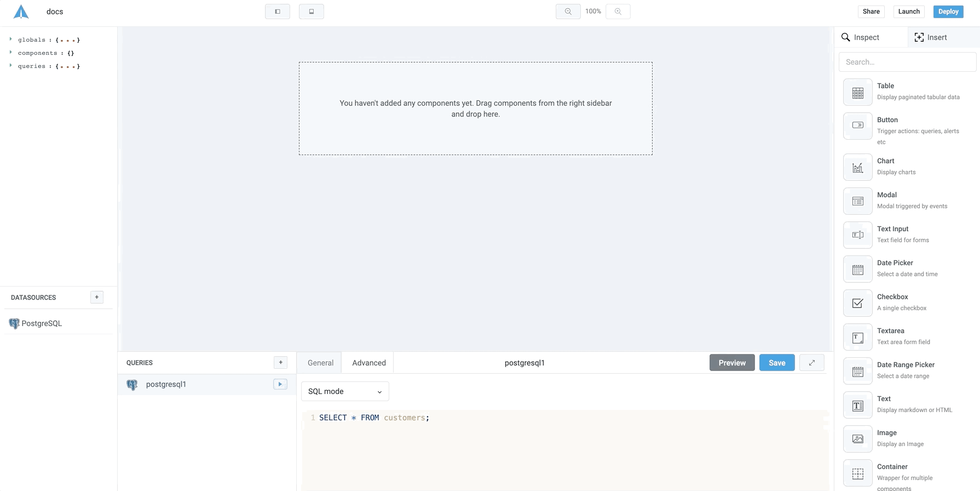This screenshot has width=980, height=491.
Task: Switch to the Advanced tab
Action: (368, 363)
